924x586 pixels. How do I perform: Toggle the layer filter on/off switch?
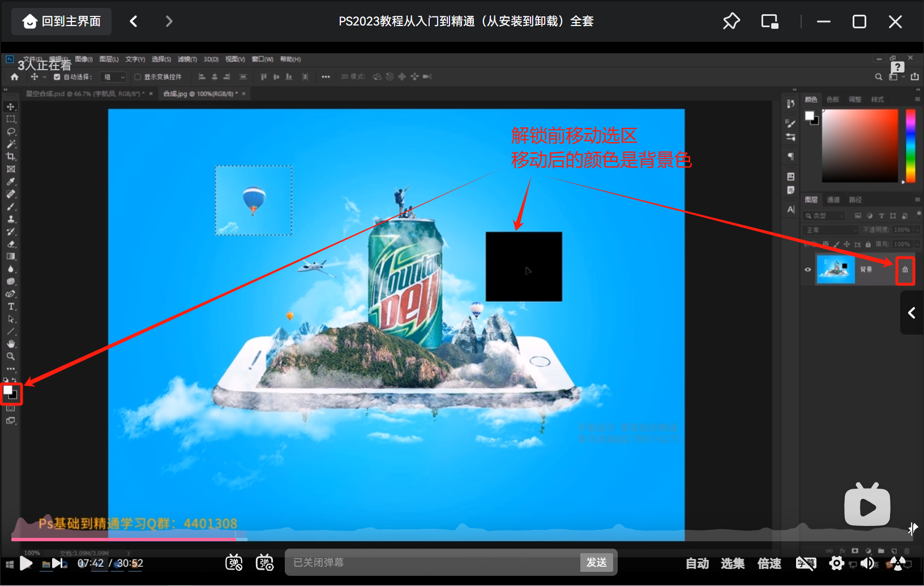918,214
